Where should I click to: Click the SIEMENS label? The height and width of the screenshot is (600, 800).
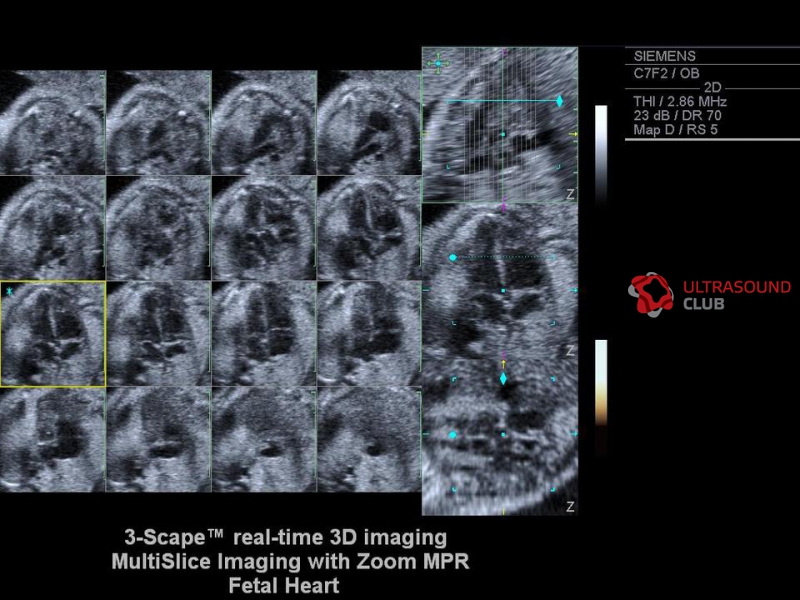tap(664, 56)
